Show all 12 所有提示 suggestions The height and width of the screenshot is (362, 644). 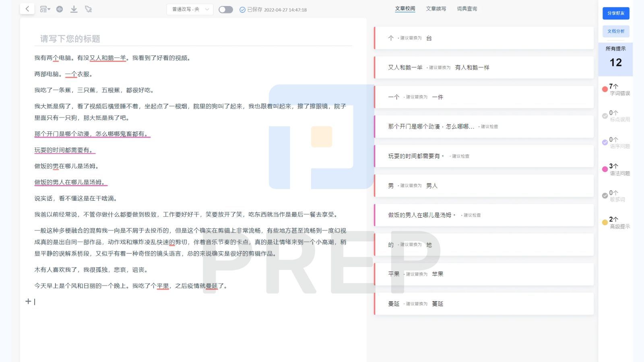[x=615, y=59]
